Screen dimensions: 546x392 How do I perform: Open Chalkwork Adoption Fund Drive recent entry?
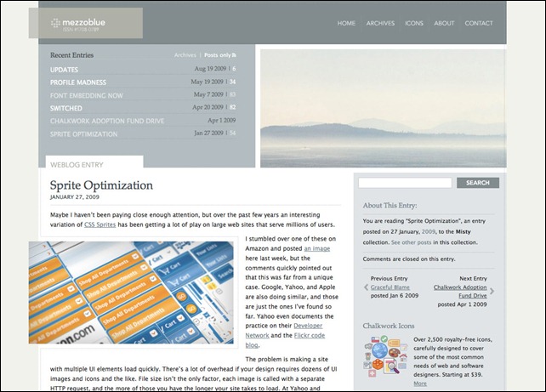click(107, 121)
